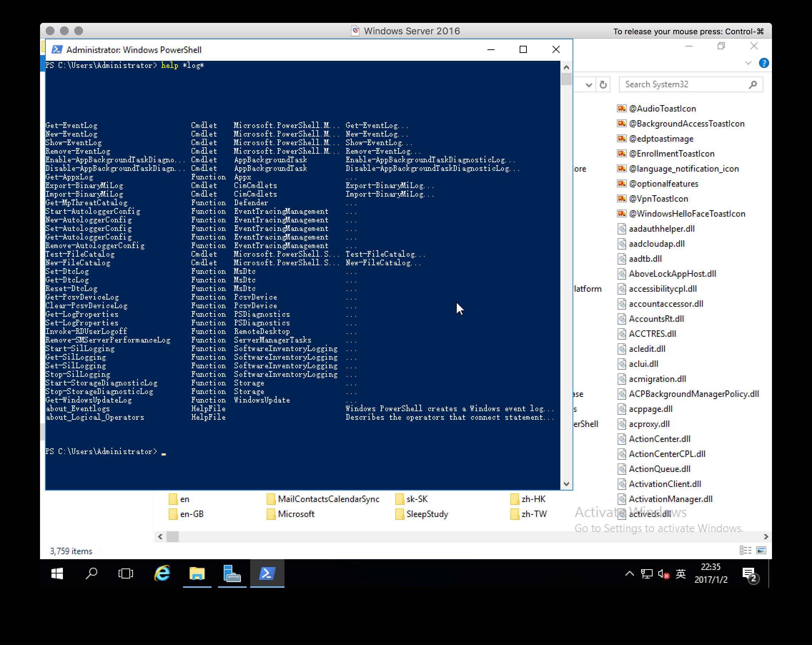Select the SleepStudy folder
Image resolution: width=812 pixels, height=645 pixels.
click(421, 514)
